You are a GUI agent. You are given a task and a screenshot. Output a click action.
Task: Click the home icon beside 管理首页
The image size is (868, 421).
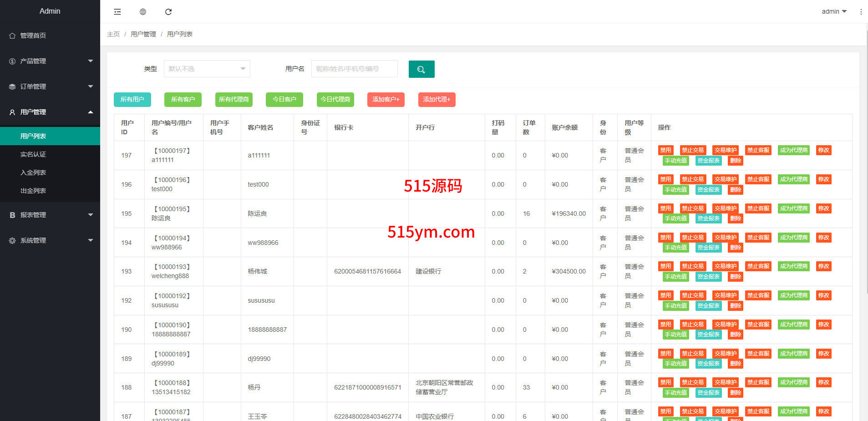coord(12,36)
